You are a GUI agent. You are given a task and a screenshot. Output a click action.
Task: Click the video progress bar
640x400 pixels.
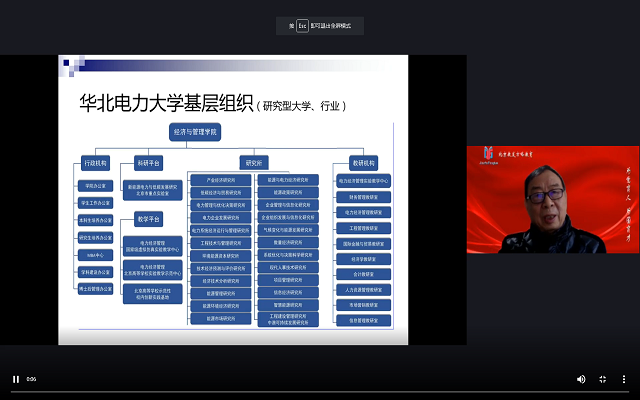(320, 391)
